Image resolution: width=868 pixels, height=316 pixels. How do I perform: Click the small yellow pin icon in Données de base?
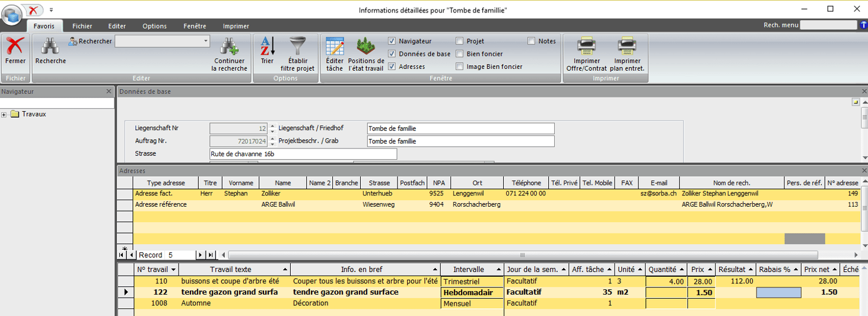(x=856, y=102)
